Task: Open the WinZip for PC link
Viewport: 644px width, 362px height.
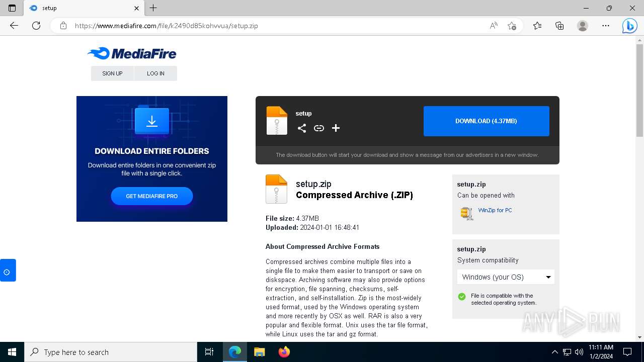Action: [x=495, y=210]
